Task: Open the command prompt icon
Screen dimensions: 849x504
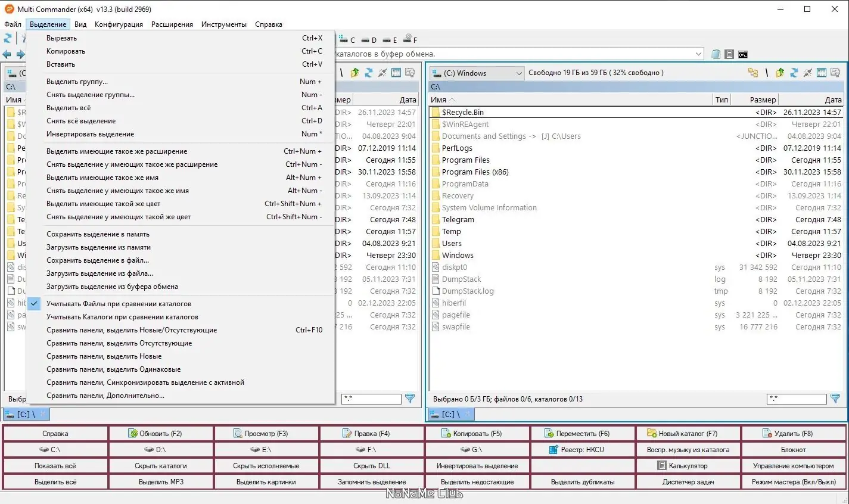Action: pos(742,54)
